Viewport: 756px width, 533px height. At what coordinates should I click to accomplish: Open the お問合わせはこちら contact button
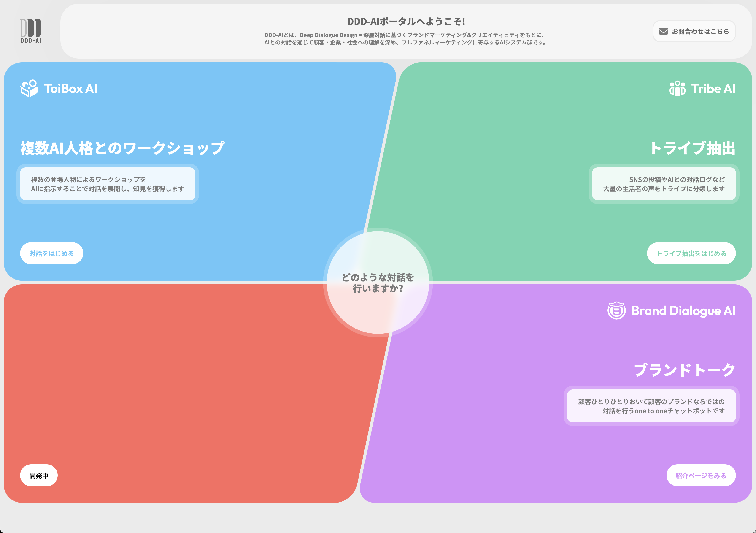pyautogui.click(x=694, y=31)
